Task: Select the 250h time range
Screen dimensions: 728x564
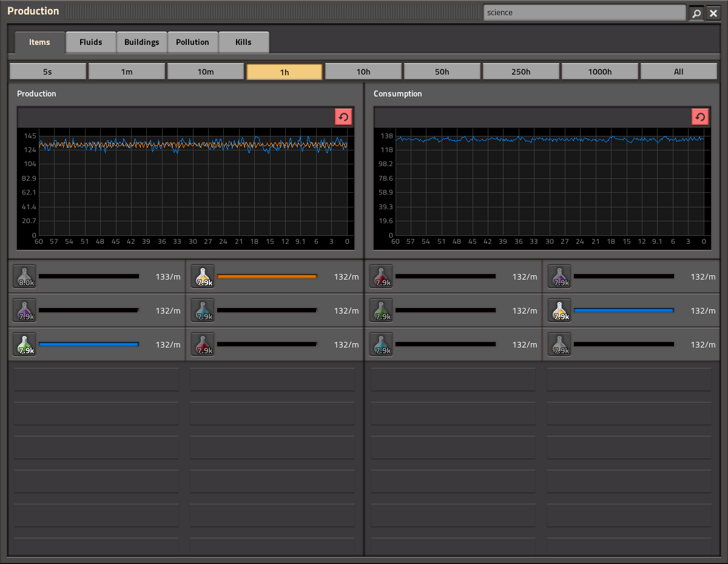Action: (521, 72)
